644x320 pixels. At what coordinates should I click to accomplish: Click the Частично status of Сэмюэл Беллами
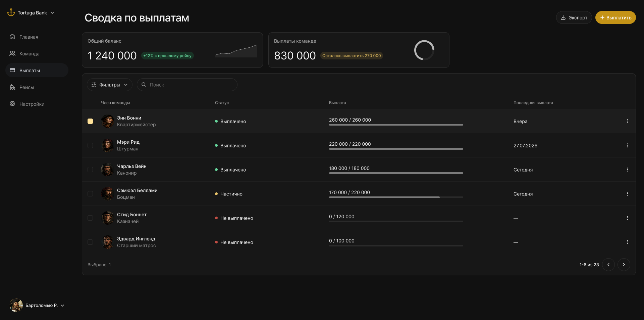229,194
